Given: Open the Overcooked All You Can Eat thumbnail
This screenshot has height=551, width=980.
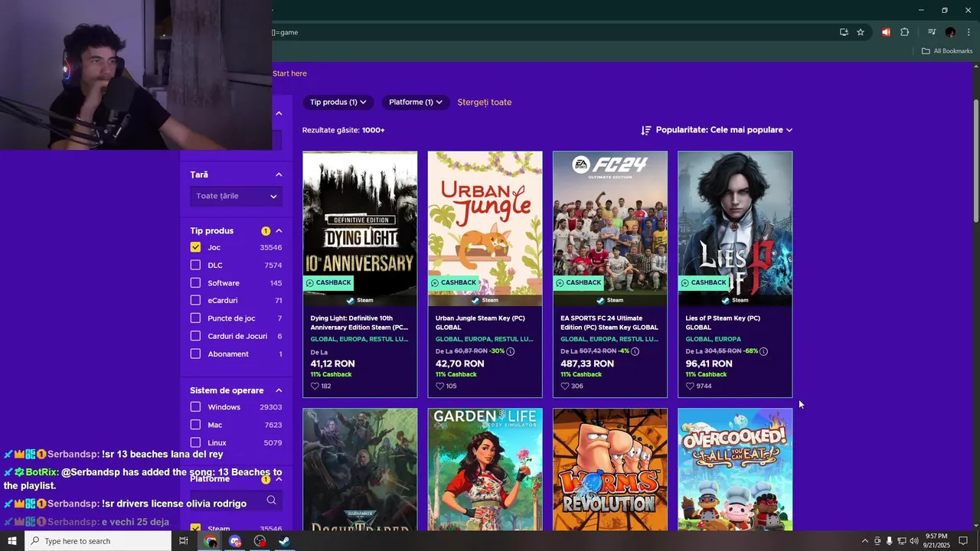Looking at the screenshot, I should pyautogui.click(x=735, y=469).
